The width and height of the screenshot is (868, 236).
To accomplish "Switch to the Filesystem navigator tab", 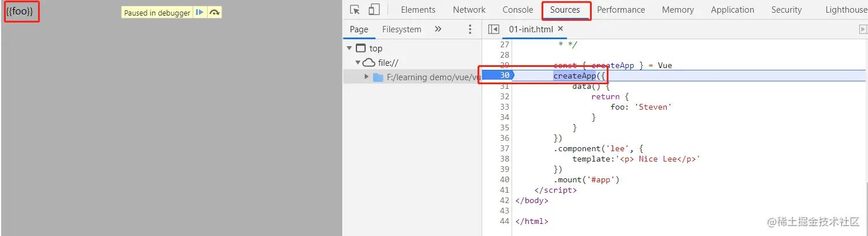I will [x=402, y=29].
